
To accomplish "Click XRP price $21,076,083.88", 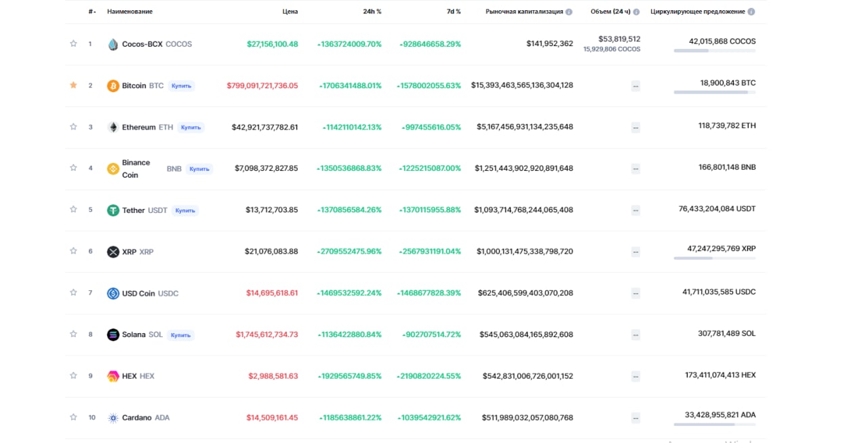I will (x=271, y=252).
